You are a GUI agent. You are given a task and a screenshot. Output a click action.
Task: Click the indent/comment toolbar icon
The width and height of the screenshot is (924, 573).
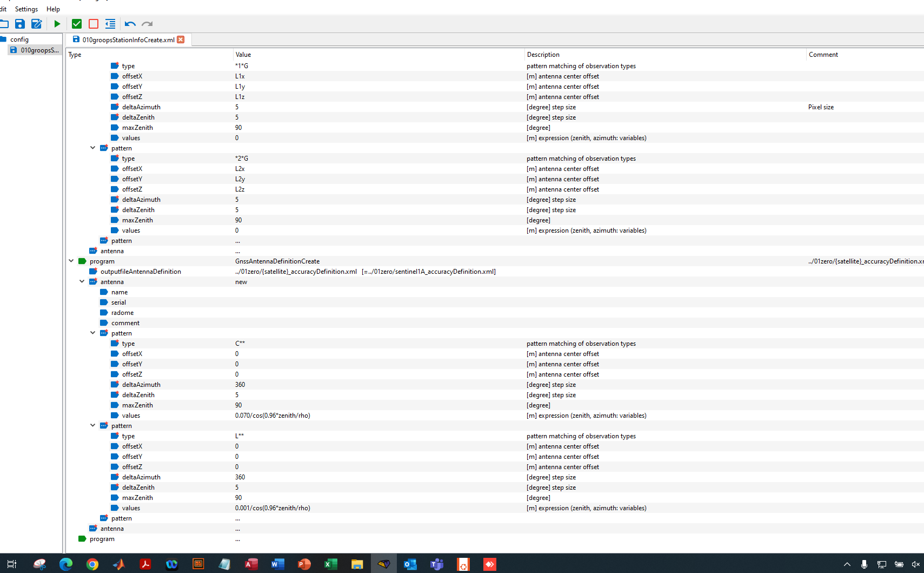tap(110, 24)
